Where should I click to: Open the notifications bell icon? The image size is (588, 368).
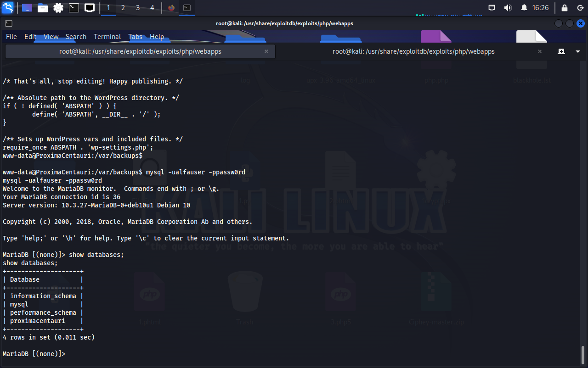[x=524, y=8]
